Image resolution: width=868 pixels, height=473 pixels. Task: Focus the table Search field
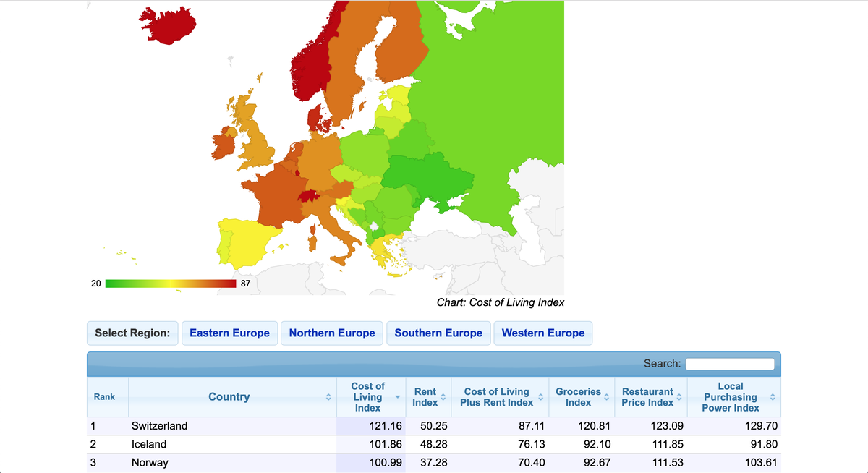click(730, 363)
